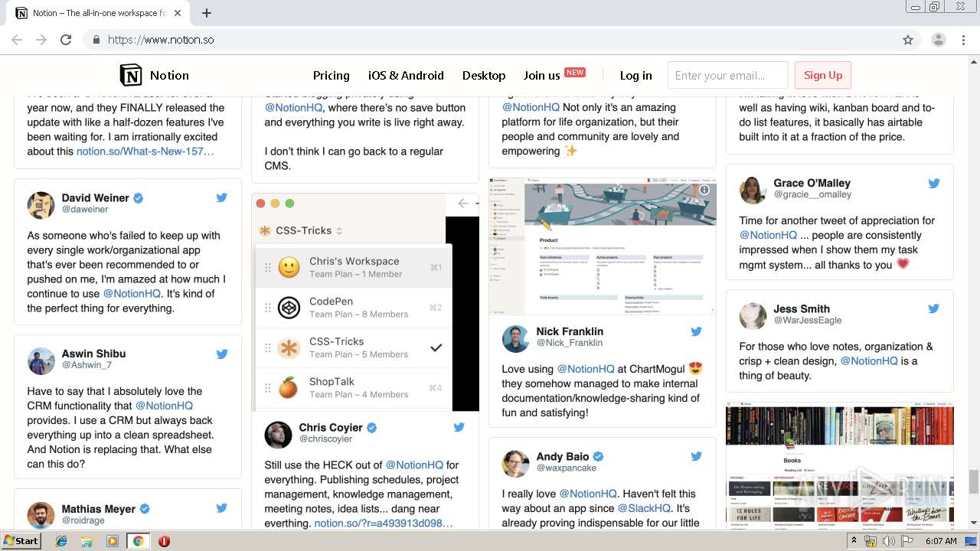Click Andy Baio's profile avatar

515,464
